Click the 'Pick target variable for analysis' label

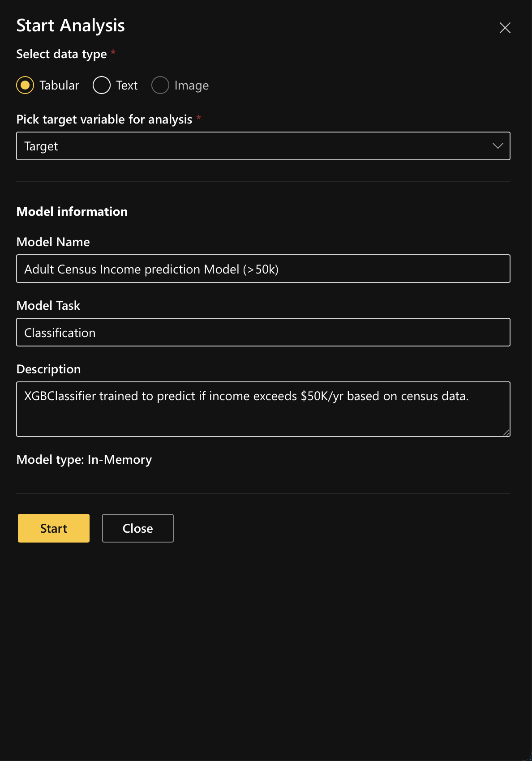point(104,120)
